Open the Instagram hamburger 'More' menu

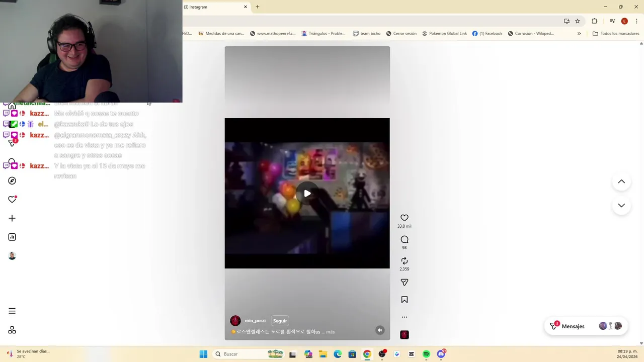(12, 311)
